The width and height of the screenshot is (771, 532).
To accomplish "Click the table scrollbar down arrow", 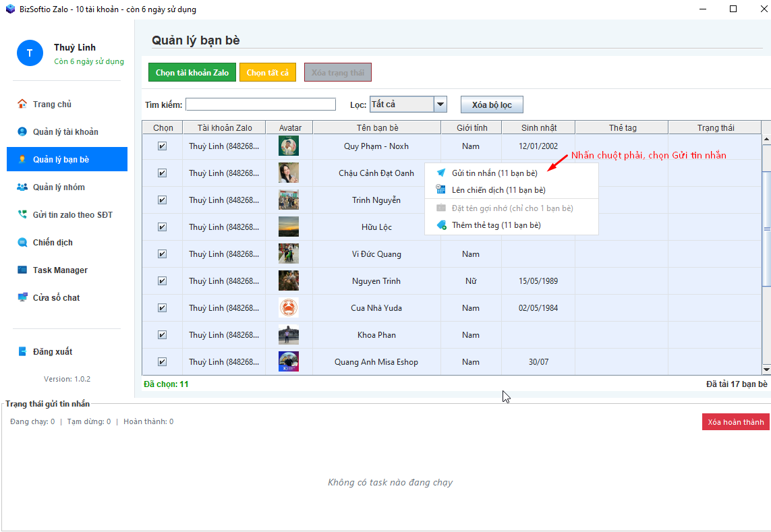I will click(766, 370).
